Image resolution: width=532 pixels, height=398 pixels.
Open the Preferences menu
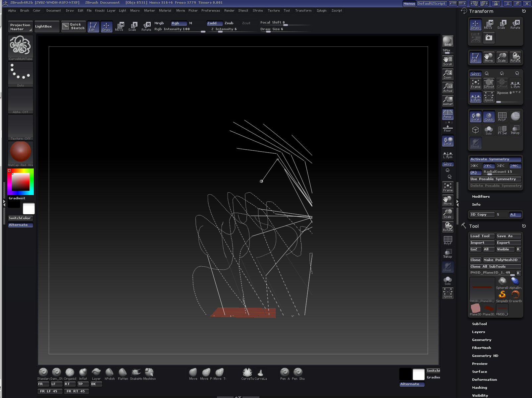[x=210, y=11]
